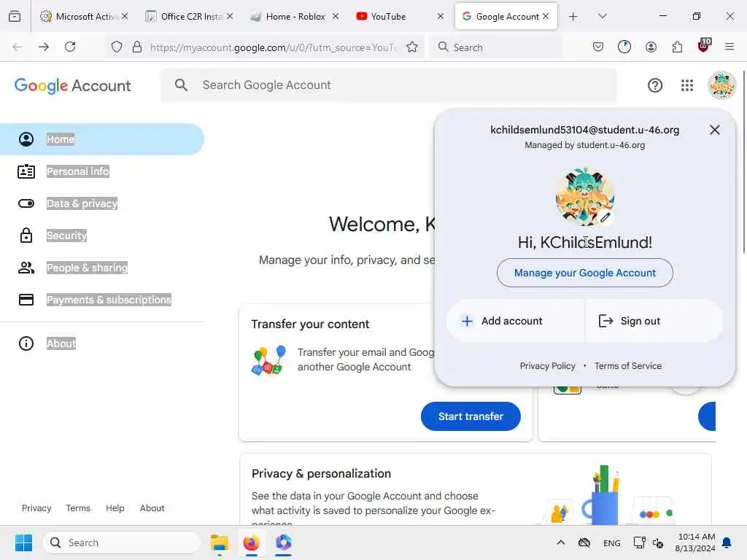
Task: Open the Security section
Action: tap(102, 236)
